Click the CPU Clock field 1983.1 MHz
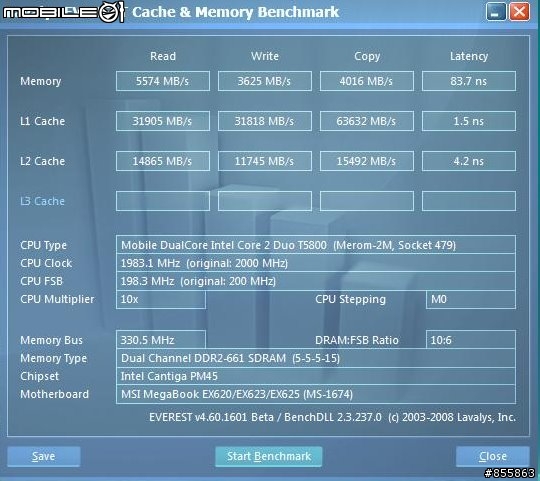This screenshot has width=540, height=481. (x=316, y=263)
